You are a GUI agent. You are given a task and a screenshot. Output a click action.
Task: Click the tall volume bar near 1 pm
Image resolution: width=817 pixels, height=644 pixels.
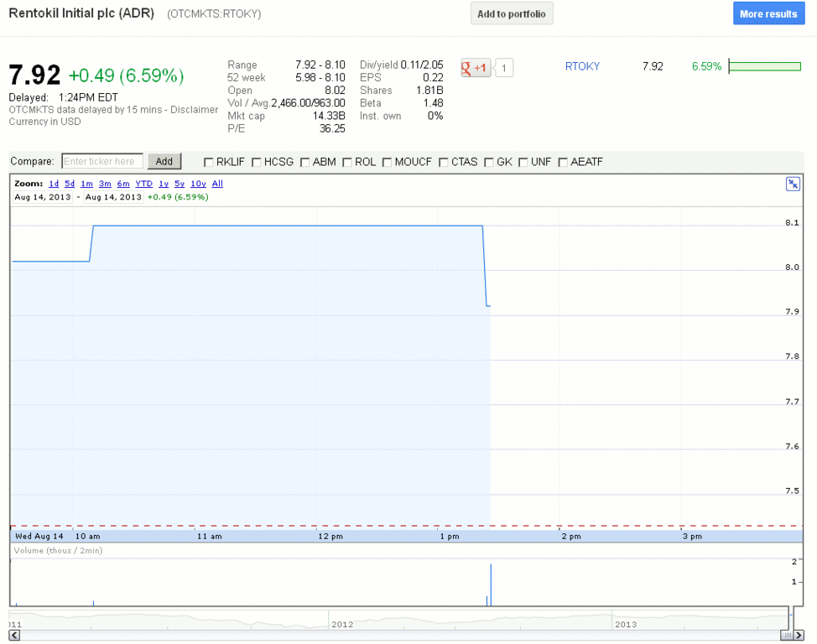pos(491,584)
